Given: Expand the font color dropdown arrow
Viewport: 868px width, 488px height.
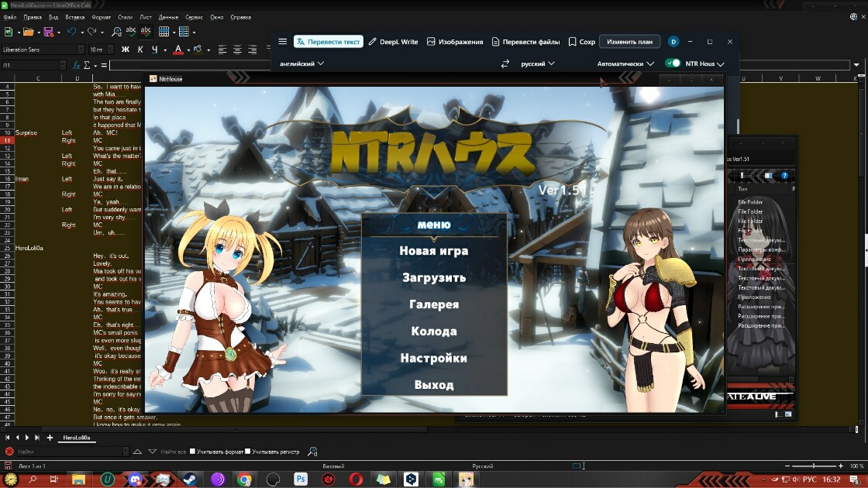Looking at the screenshot, I should (188, 50).
